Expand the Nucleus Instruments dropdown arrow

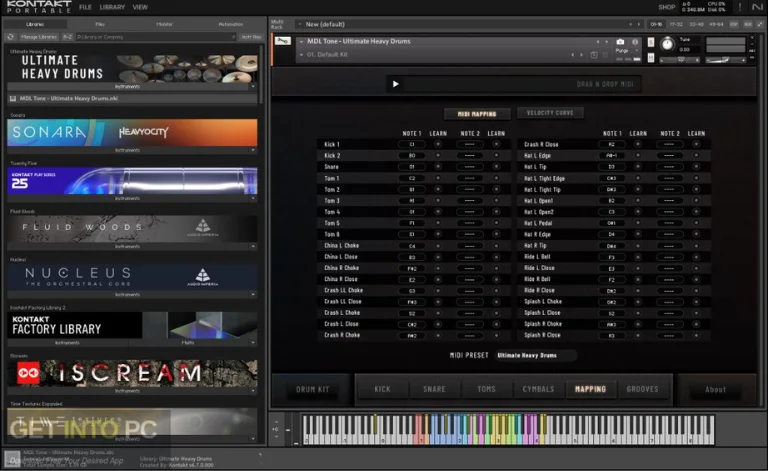tap(253, 295)
